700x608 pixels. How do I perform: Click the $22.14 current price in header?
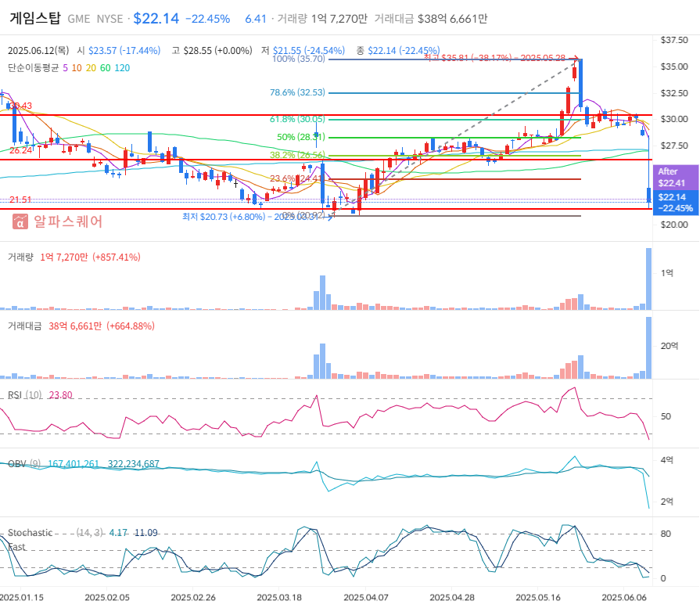click(156, 18)
